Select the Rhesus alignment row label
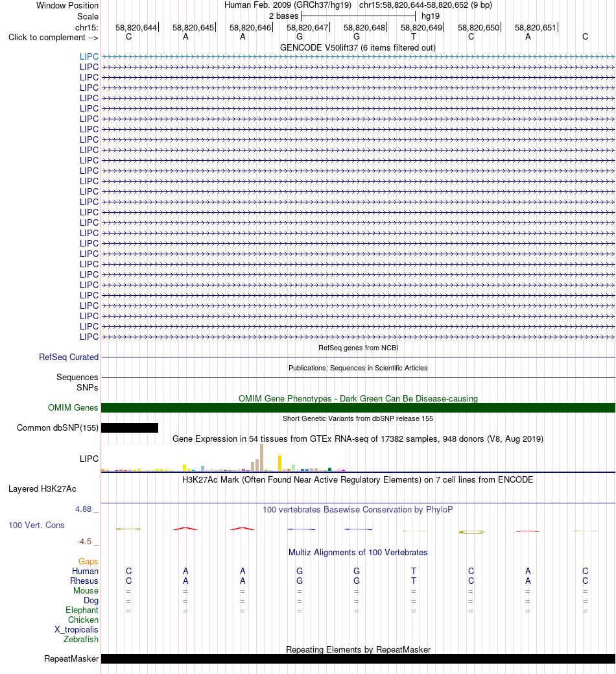The image size is (616, 674). coord(84,581)
